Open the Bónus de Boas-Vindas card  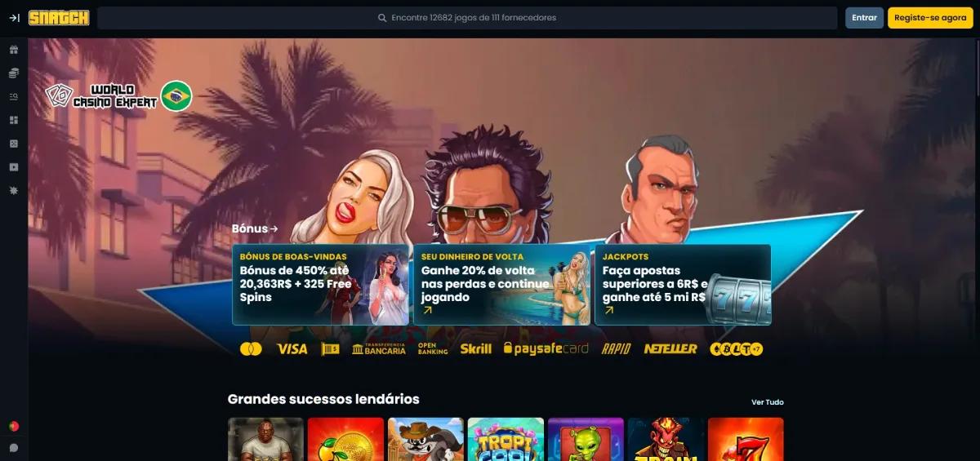coord(322,285)
